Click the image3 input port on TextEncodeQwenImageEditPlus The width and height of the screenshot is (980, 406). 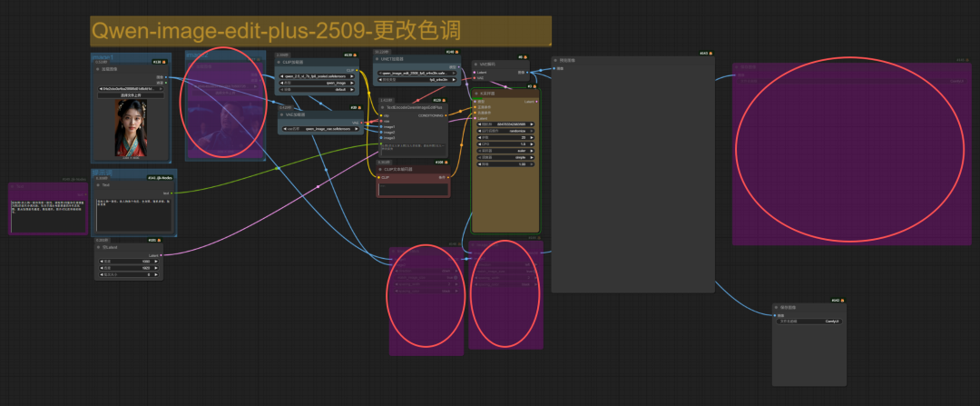[381, 138]
